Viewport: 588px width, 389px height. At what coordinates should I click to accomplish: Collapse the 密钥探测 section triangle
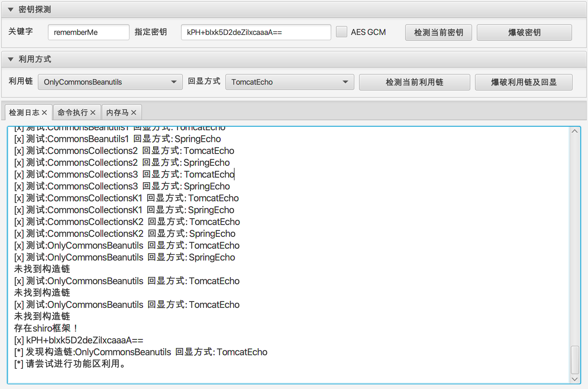[11, 10]
